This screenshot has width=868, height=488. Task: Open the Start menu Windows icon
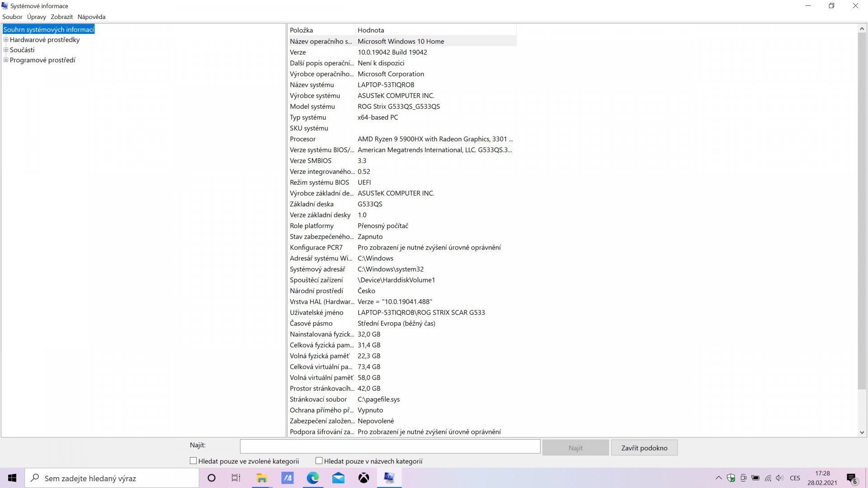click(x=12, y=478)
